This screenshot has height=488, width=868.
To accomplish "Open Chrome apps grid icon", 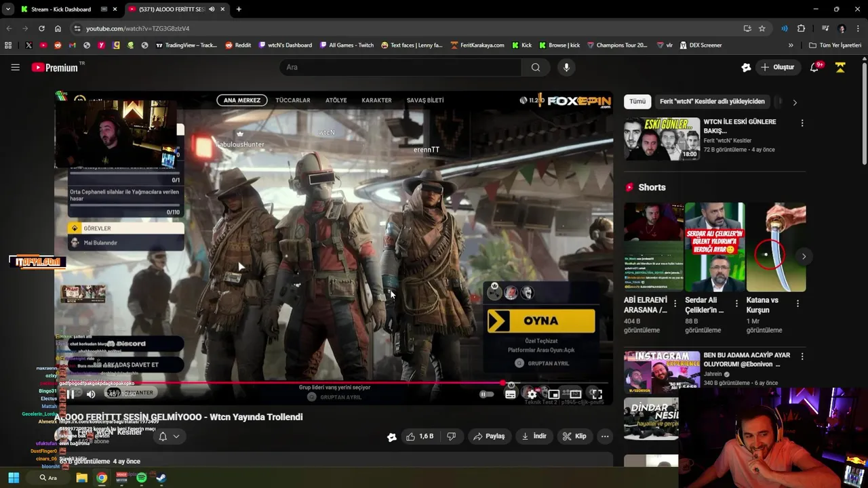I will coord(8,45).
